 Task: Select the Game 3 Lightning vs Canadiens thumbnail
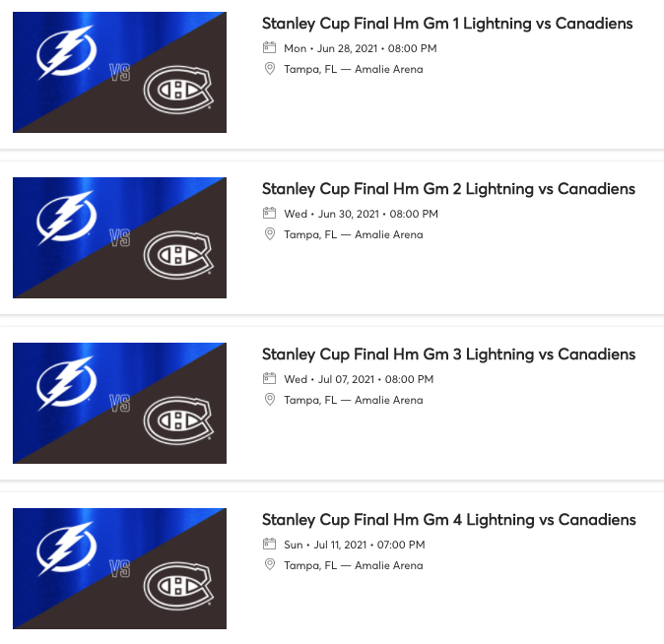tap(119, 403)
